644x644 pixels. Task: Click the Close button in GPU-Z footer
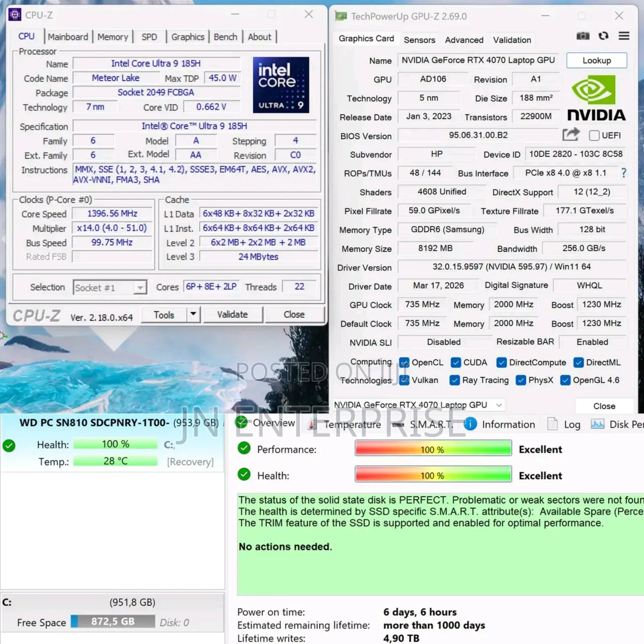point(604,406)
